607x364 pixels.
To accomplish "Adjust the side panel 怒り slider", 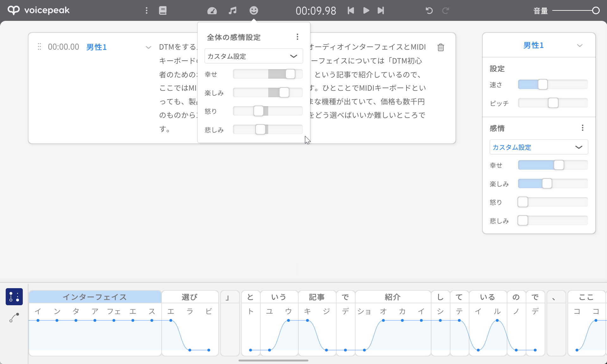I will coord(553,202).
